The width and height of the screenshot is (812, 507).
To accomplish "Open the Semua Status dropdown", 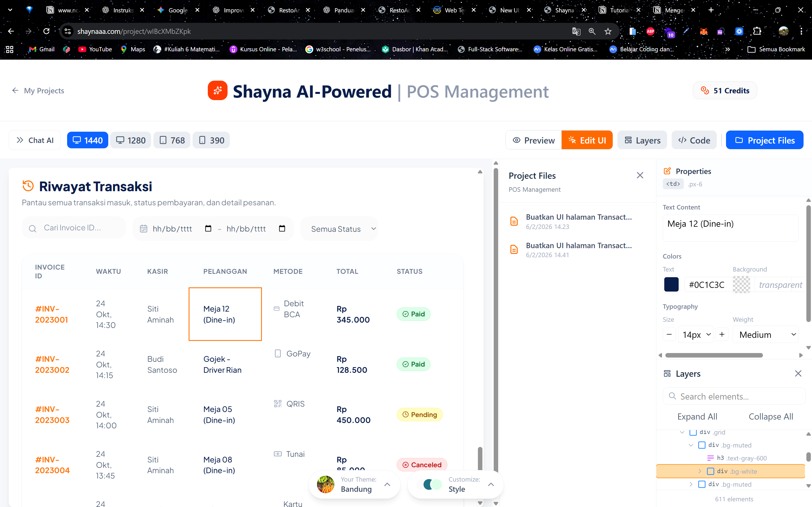I will click(x=339, y=228).
